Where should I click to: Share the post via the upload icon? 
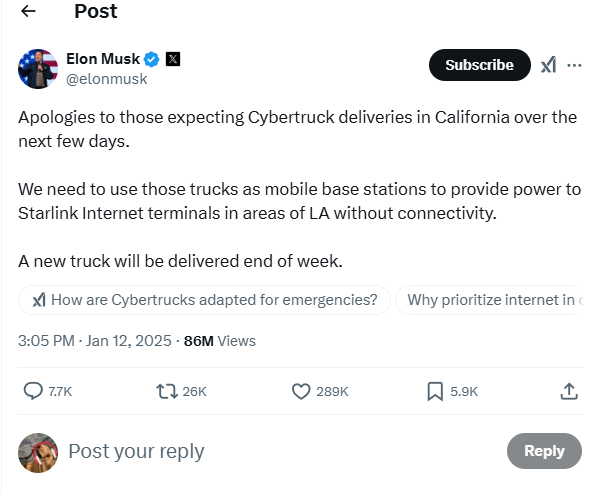coord(569,391)
